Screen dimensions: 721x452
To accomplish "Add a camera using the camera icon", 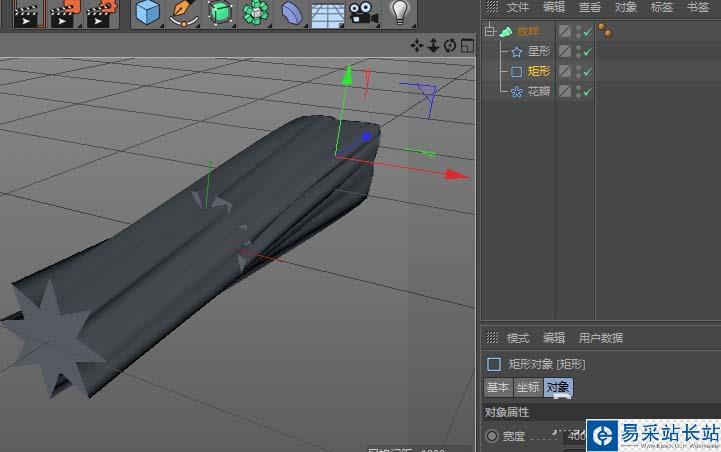I will [362, 12].
